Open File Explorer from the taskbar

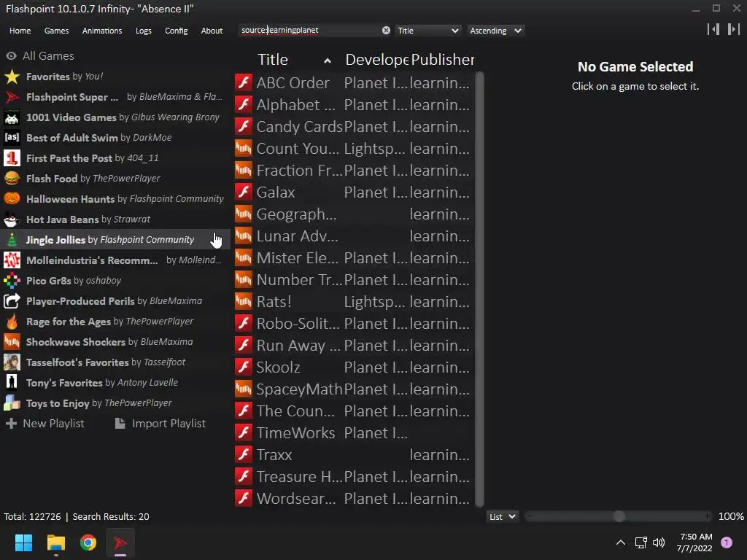(x=55, y=542)
